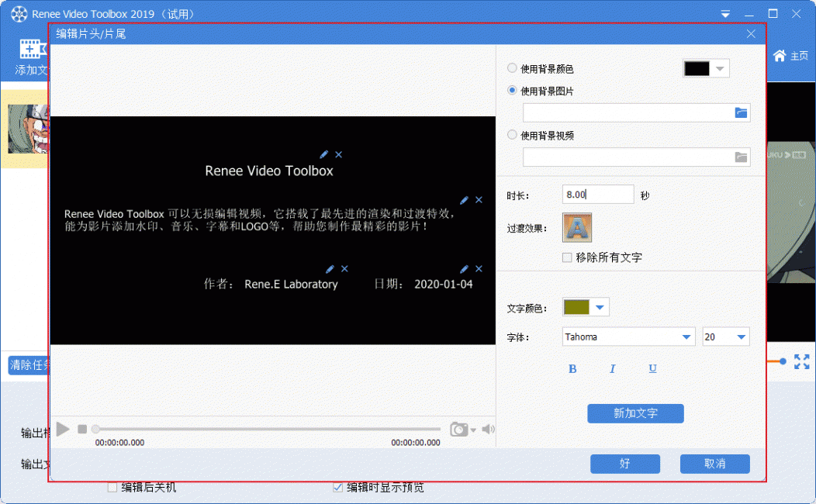Mute the preview volume speaker icon
The height and width of the screenshot is (504, 816).
488,429
